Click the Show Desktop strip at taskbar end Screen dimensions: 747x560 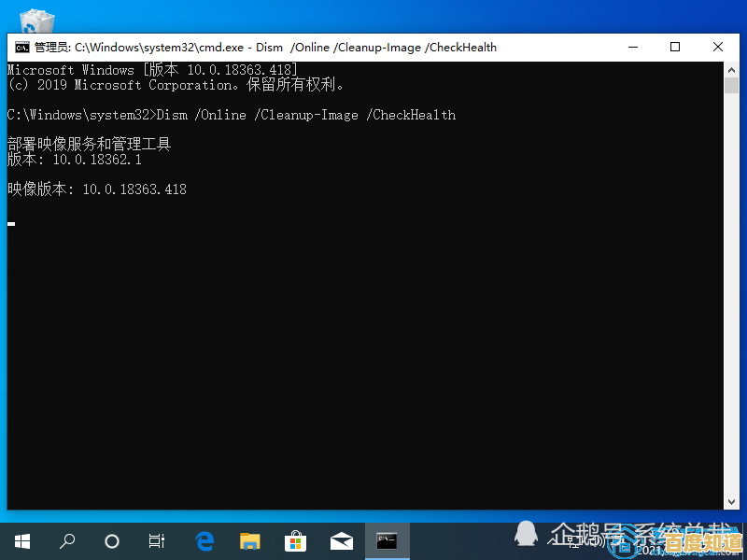[744, 541]
